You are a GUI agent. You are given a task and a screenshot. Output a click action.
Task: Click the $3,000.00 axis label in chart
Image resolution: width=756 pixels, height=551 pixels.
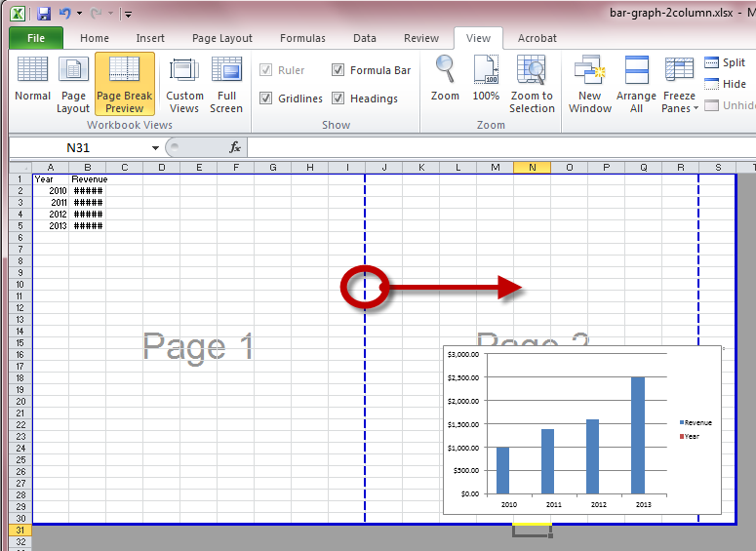pyautogui.click(x=463, y=354)
